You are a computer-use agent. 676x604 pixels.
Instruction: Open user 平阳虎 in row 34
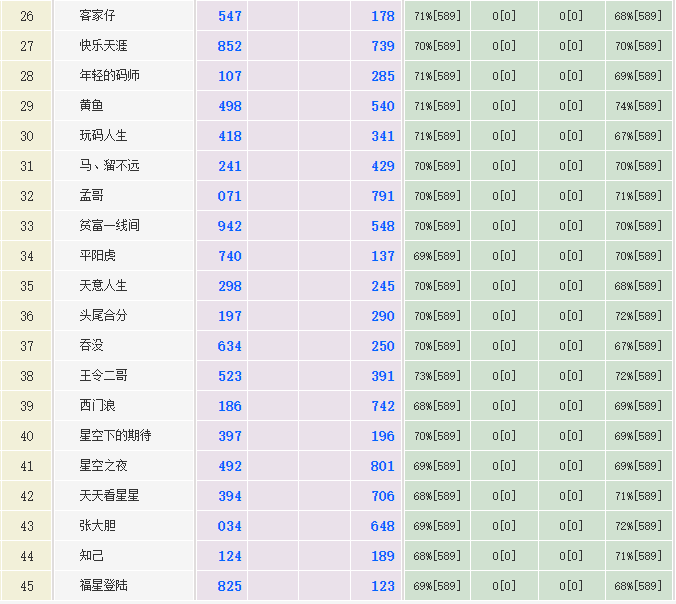point(97,256)
